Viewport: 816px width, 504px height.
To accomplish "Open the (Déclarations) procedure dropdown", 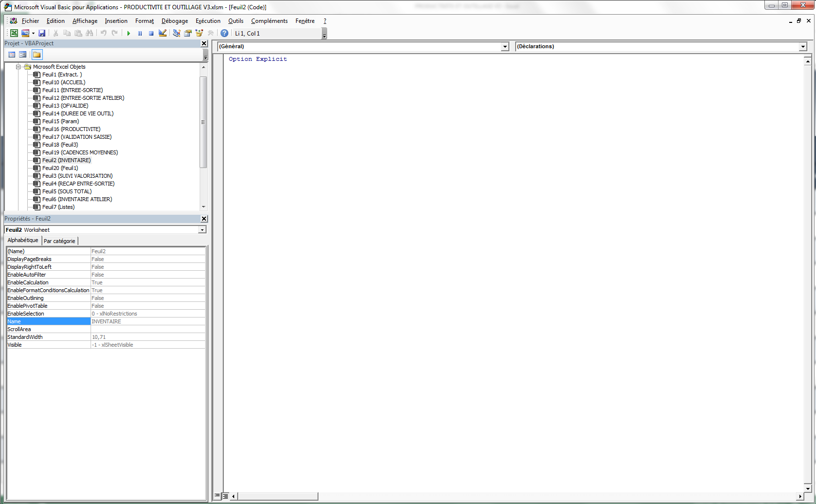I will tap(803, 47).
